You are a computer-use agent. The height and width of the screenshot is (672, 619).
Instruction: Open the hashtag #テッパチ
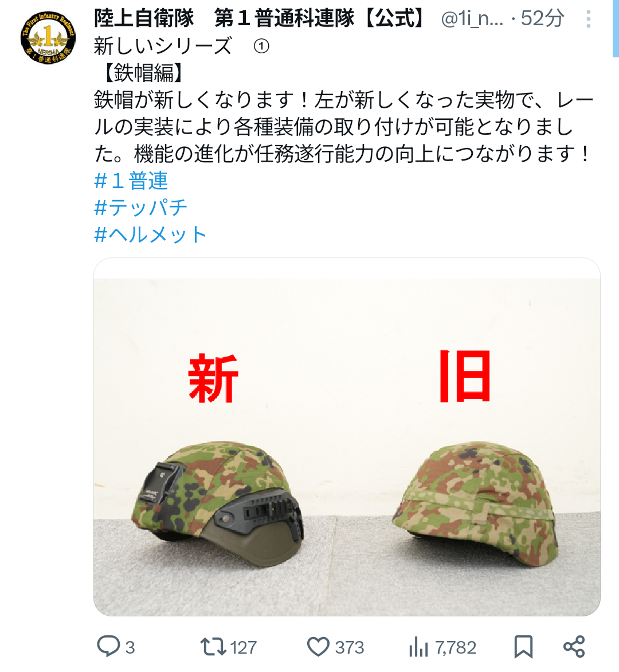click(141, 208)
